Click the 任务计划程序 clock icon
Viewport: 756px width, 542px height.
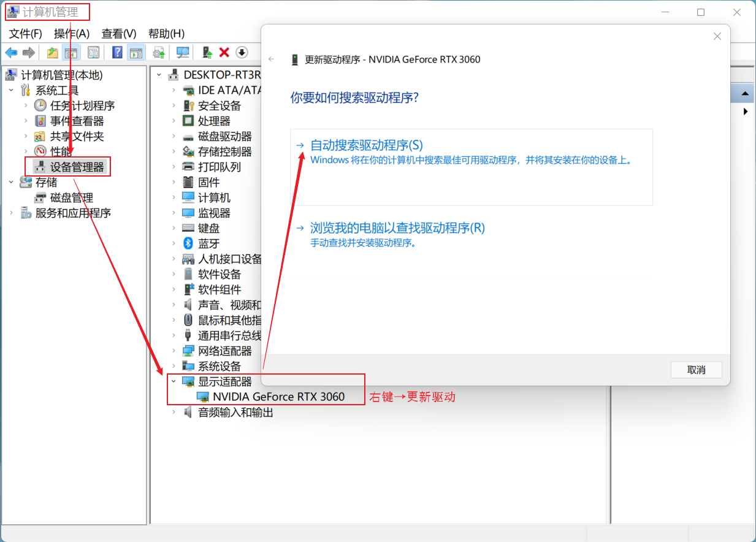tap(40, 105)
